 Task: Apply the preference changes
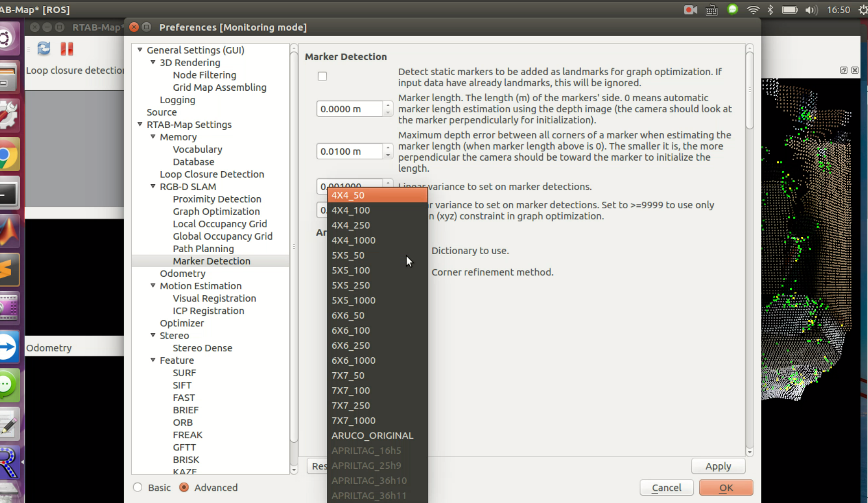[x=718, y=466]
